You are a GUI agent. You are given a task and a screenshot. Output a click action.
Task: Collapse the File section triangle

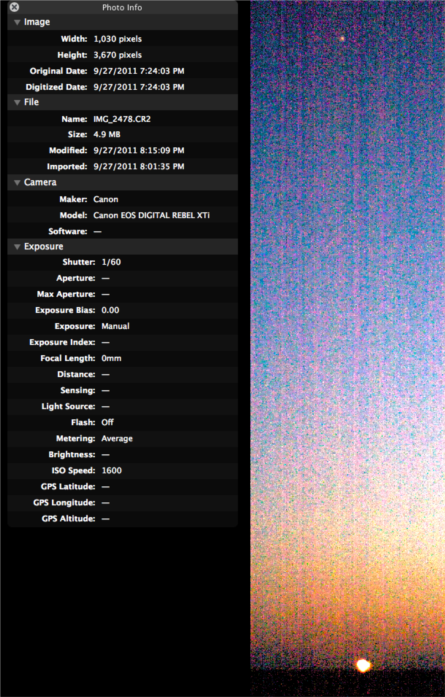click(x=17, y=102)
